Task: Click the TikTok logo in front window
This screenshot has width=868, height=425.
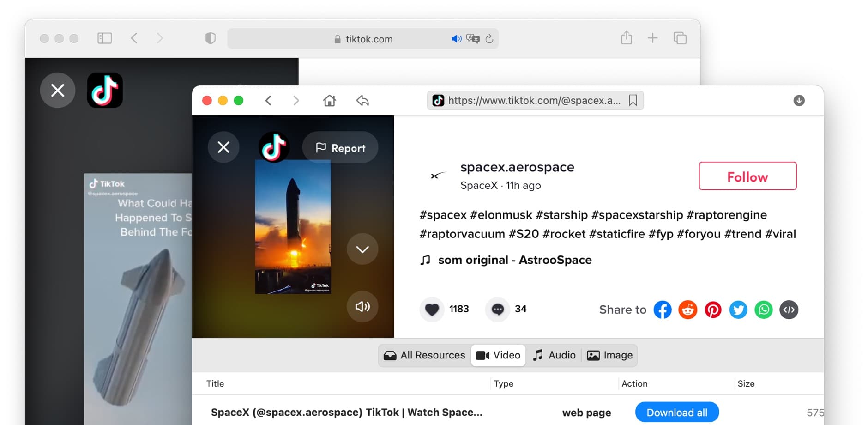Action: (274, 147)
